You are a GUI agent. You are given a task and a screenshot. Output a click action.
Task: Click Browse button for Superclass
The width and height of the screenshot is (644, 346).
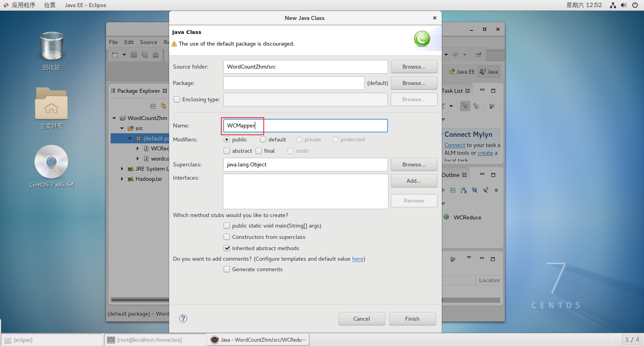[414, 164]
